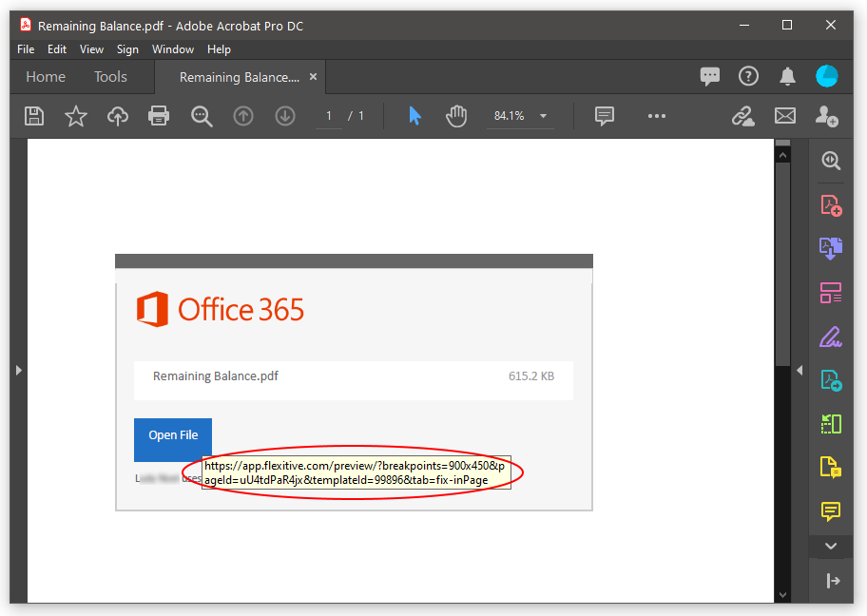
Task: Expand the tools pane with the arrow-bar icon
Action: [832, 581]
